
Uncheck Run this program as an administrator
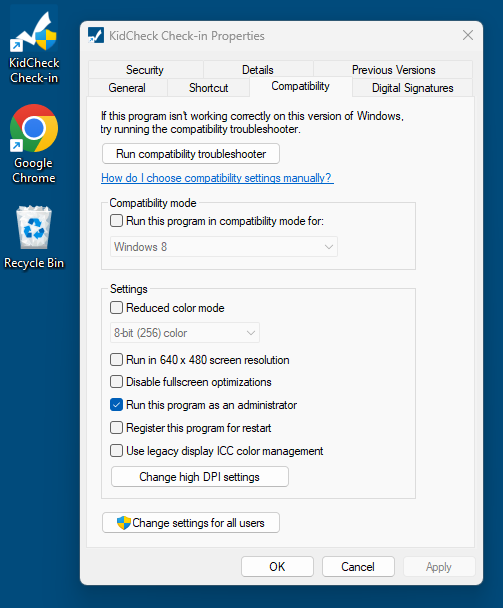(116, 405)
